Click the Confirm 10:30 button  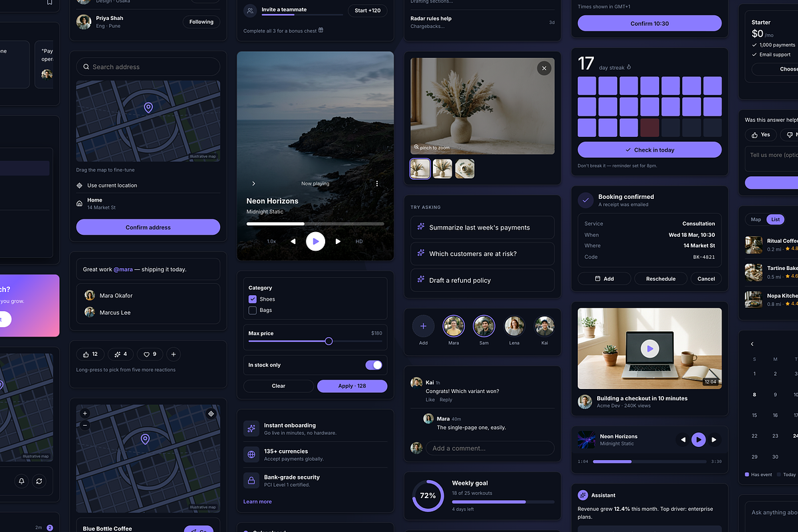click(650, 23)
